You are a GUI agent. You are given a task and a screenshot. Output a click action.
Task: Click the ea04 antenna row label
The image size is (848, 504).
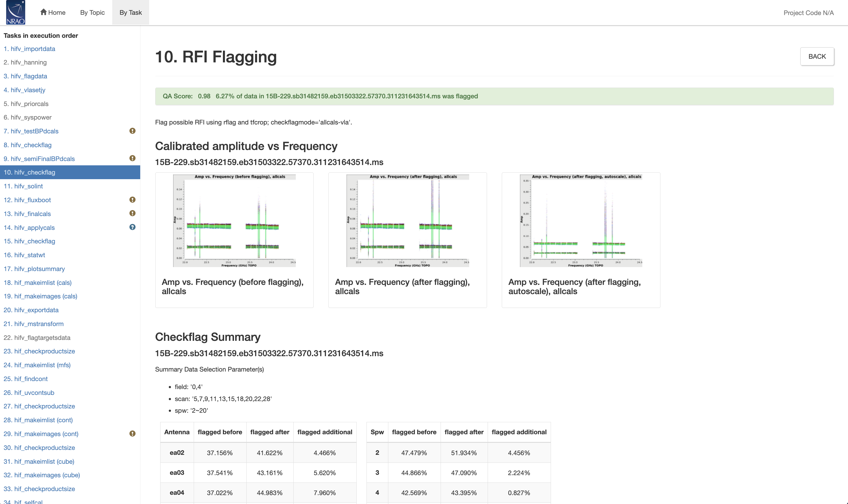pyautogui.click(x=177, y=493)
